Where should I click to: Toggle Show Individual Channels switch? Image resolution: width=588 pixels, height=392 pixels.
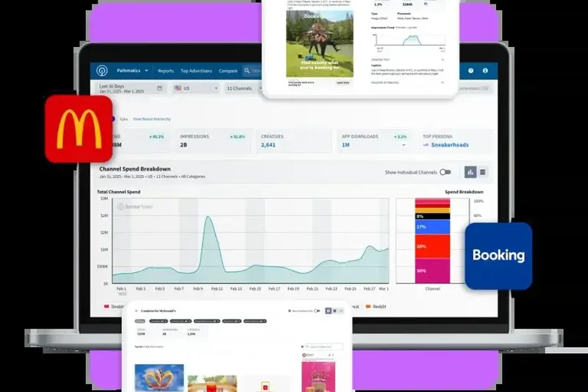tap(445, 172)
